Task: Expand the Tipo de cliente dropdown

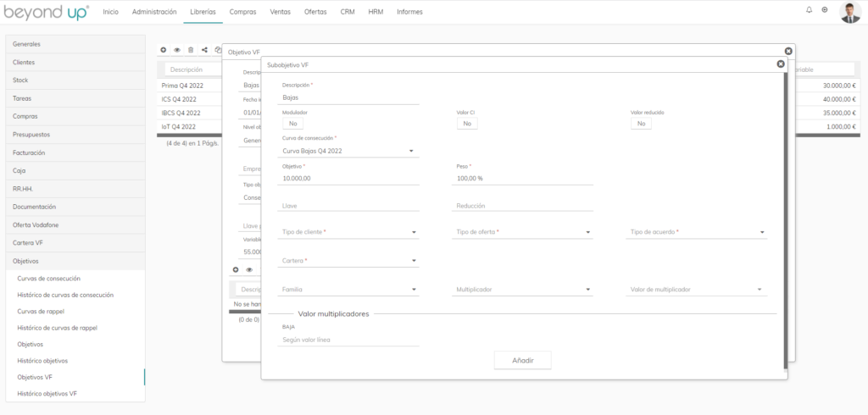Action: 350,232
